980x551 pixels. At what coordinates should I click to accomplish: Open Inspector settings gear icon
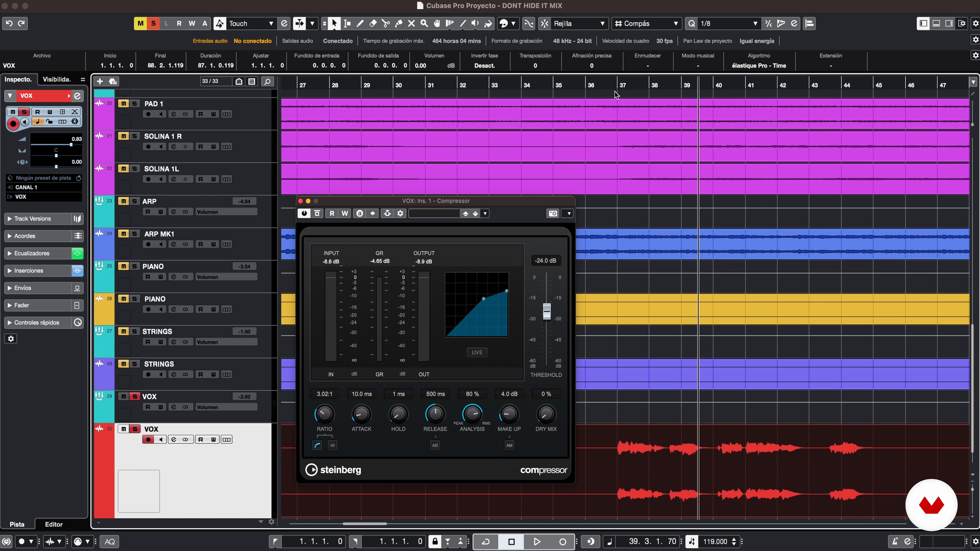[x=11, y=339]
